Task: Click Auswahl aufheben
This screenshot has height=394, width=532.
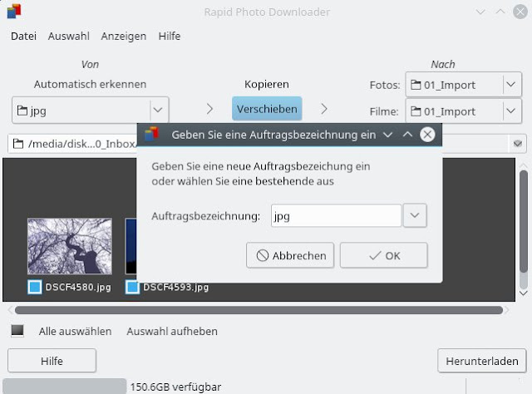Action: [172, 331]
